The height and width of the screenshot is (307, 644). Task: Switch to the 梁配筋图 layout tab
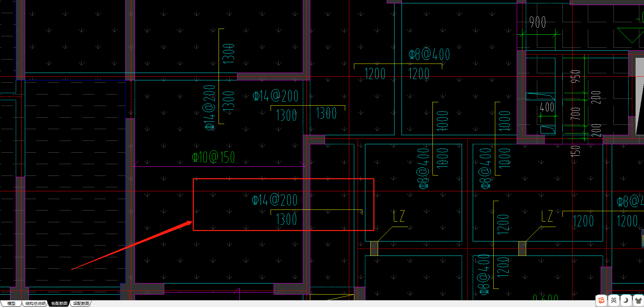(x=81, y=303)
